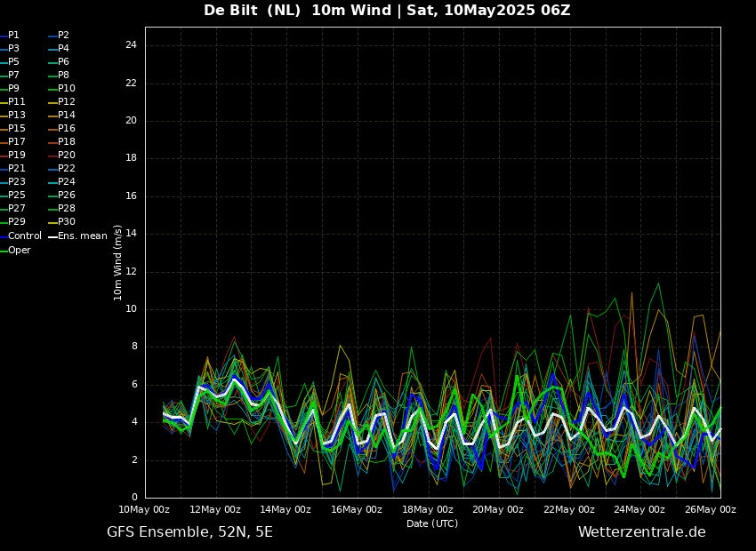This screenshot has height=551, width=756.
Task: Click the 10m Wind (m/s) axis title
Action: click(x=118, y=262)
